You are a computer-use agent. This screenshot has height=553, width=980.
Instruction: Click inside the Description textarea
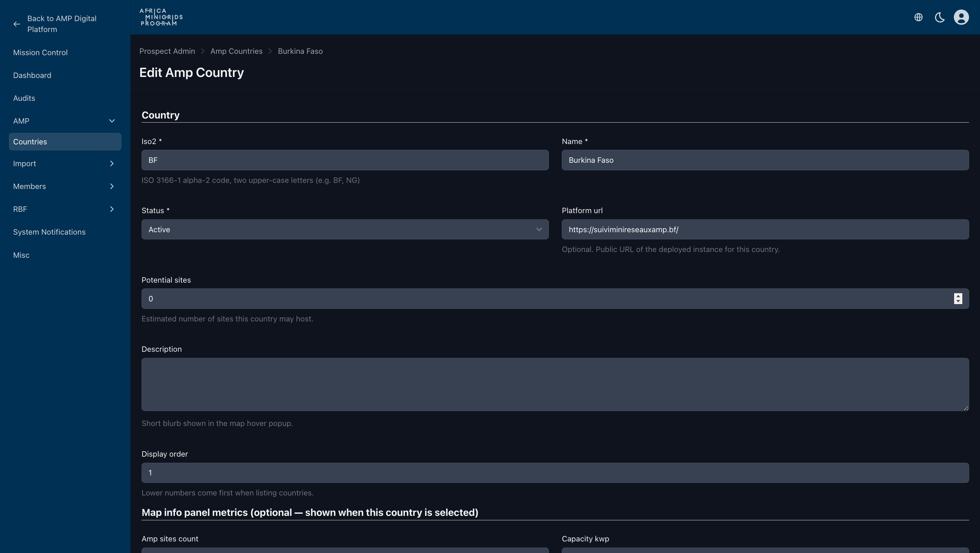555,384
